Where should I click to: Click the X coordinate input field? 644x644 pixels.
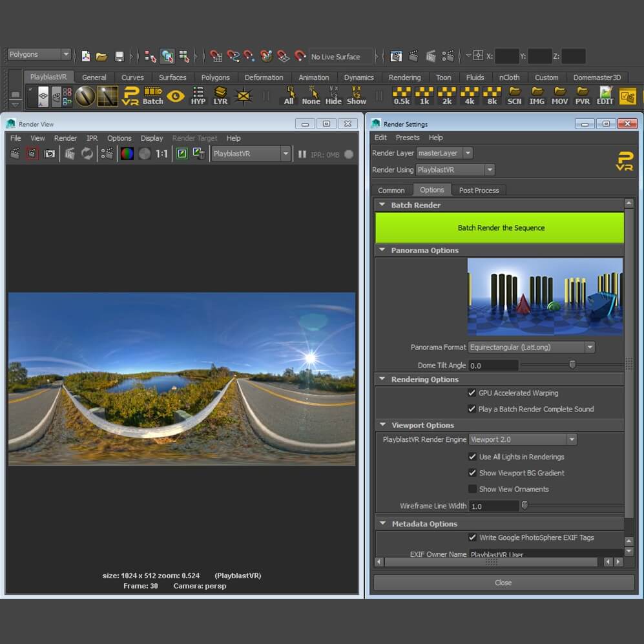click(507, 56)
